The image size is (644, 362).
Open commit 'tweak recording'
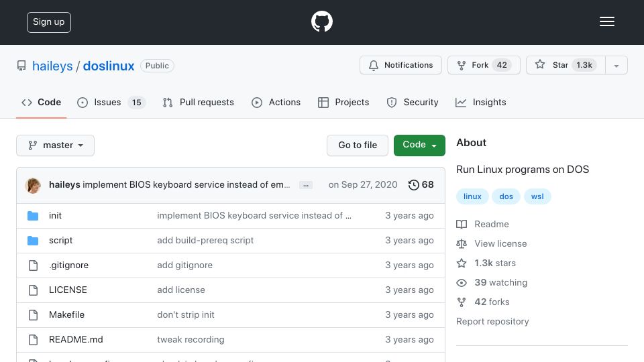point(191,339)
